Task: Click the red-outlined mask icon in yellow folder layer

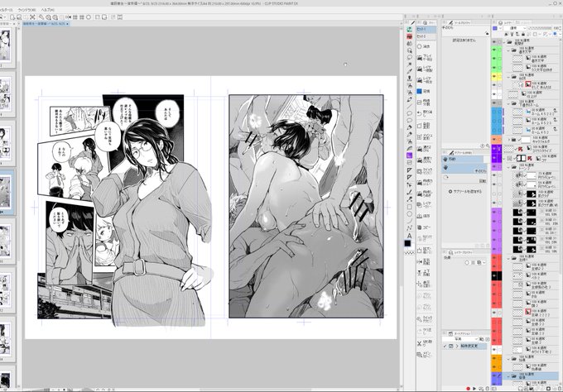Action: (528, 84)
